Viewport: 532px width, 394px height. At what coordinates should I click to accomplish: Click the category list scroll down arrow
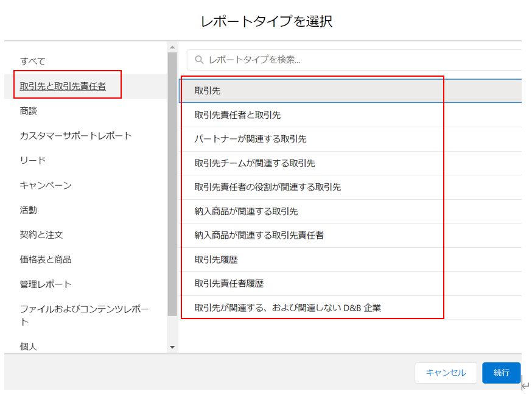pyautogui.click(x=172, y=347)
